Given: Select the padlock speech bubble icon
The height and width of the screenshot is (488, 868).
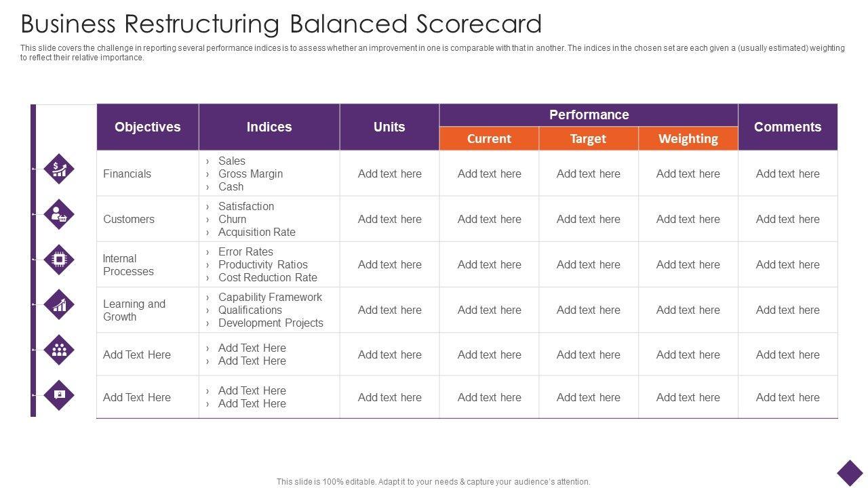Looking at the screenshot, I should click(x=60, y=394).
